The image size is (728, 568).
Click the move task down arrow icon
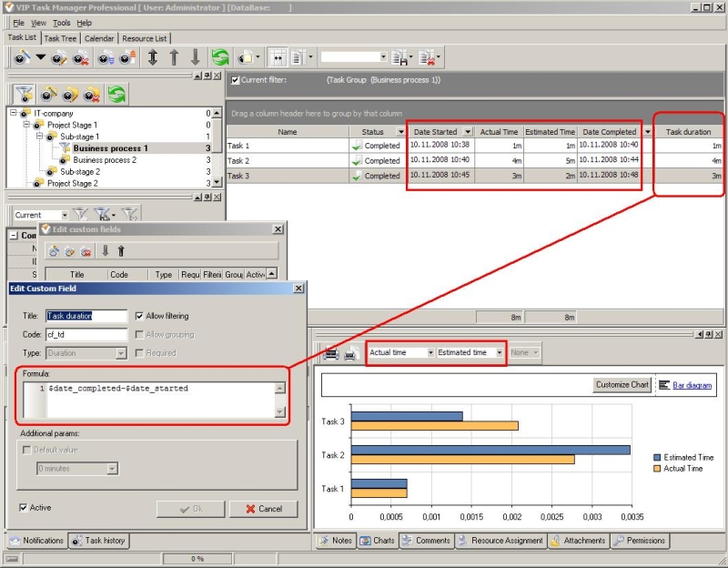(x=195, y=57)
